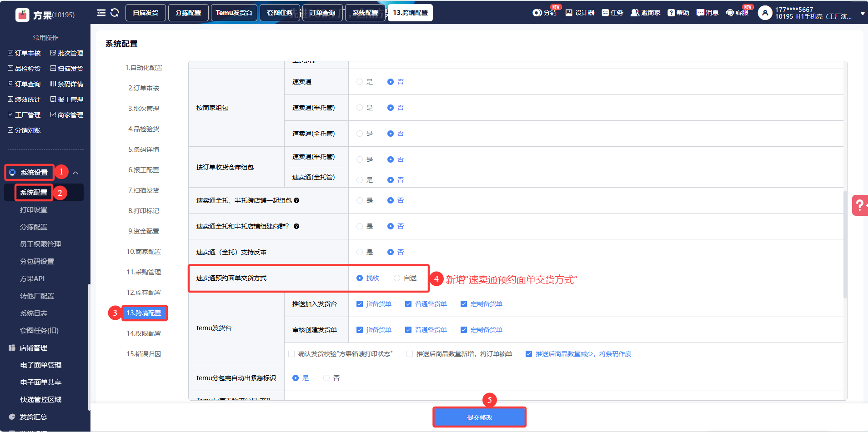This screenshot has height=432, width=868.
Task: Collapse the 系统设置 sidebar section
Action: click(x=75, y=173)
